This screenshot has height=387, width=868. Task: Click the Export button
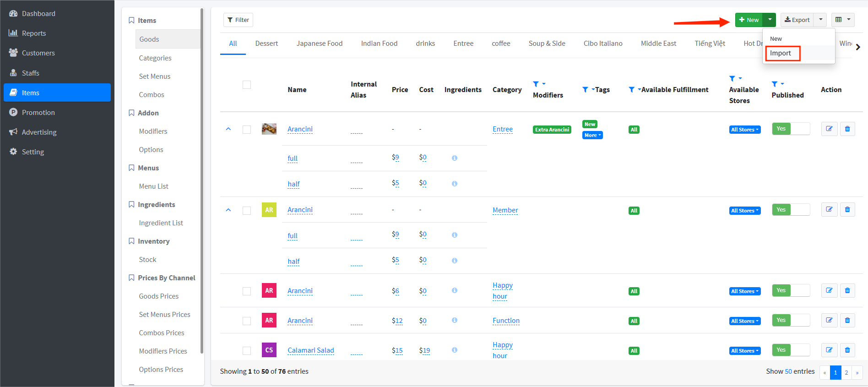tap(797, 20)
